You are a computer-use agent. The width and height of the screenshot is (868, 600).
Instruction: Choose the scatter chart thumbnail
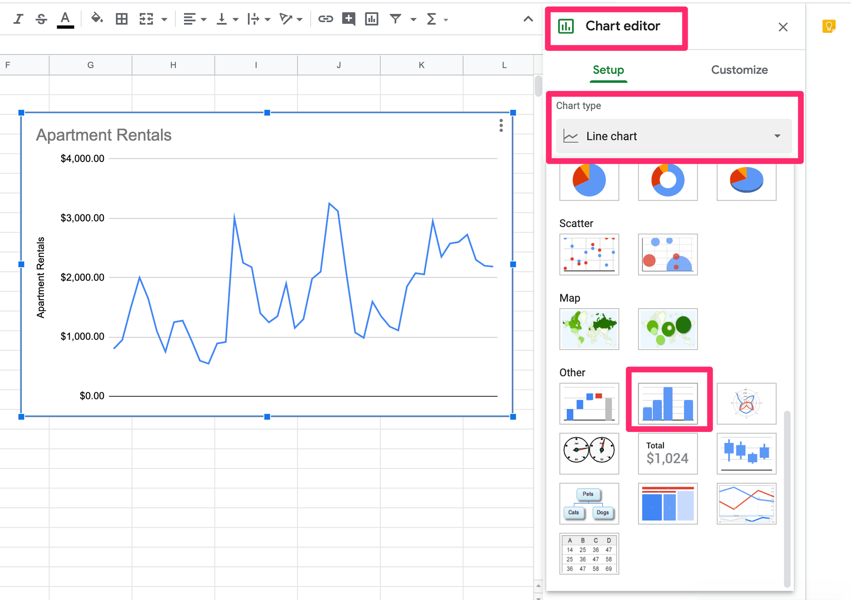589,254
